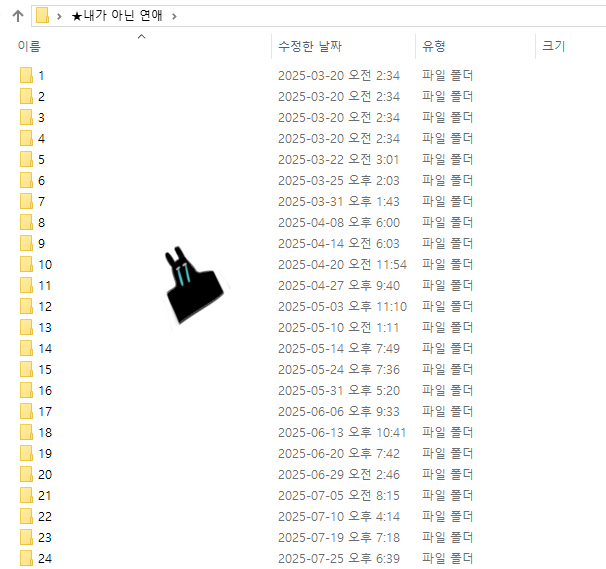Click date 2025-06-13 오후 10:41

[342, 432]
